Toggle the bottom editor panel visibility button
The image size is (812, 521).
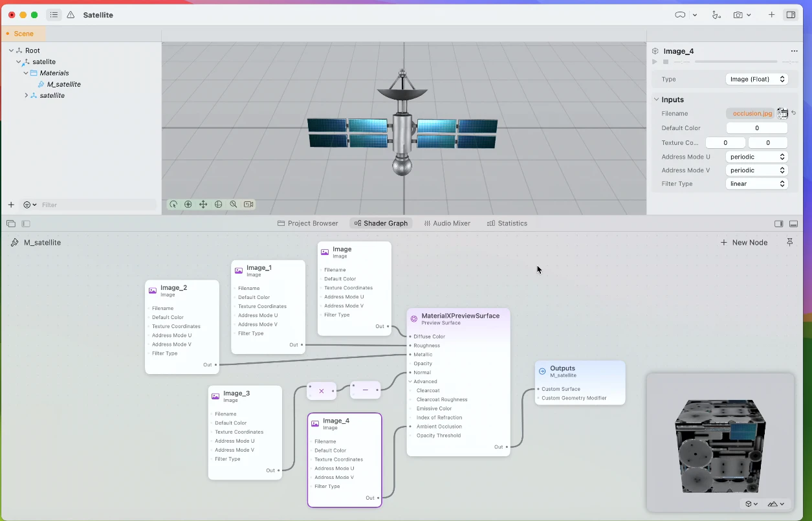tap(793, 223)
